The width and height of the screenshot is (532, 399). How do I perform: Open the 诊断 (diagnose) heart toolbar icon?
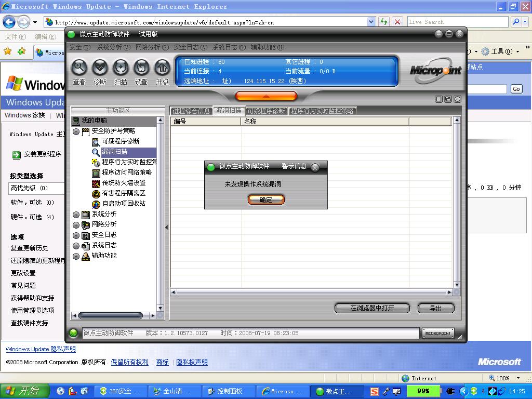(100, 68)
